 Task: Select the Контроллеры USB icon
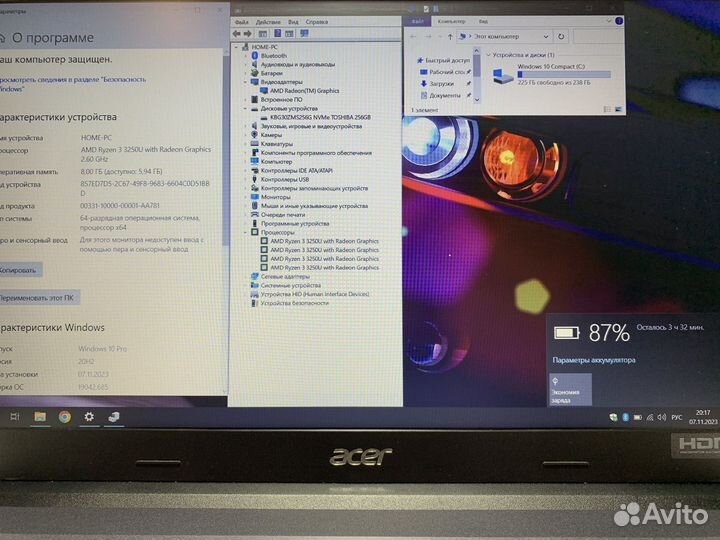point(254,179)
